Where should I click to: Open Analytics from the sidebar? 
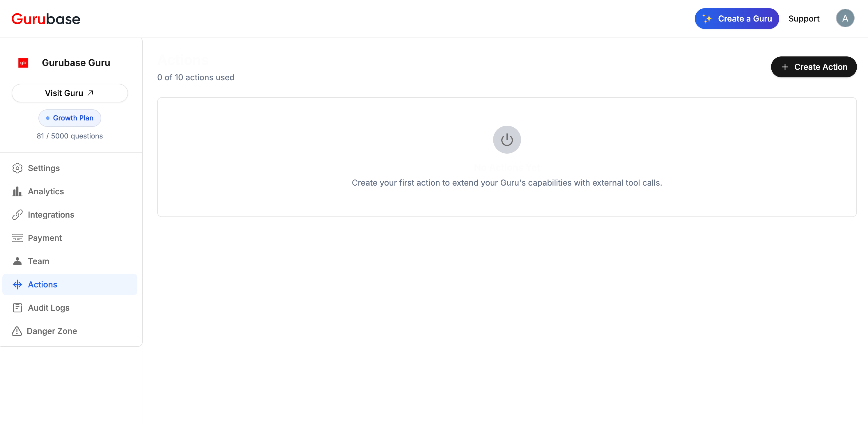point(46,191)
